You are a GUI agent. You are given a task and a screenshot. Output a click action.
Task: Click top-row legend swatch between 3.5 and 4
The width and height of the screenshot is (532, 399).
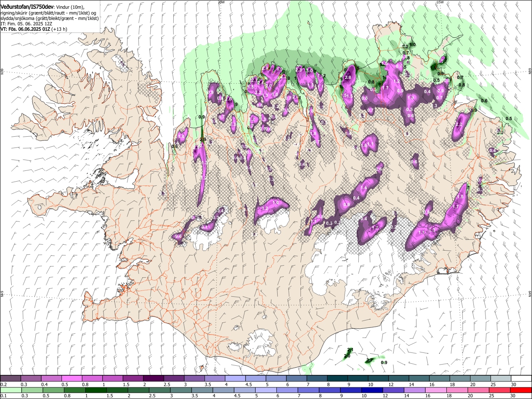(x=214, y=379)
